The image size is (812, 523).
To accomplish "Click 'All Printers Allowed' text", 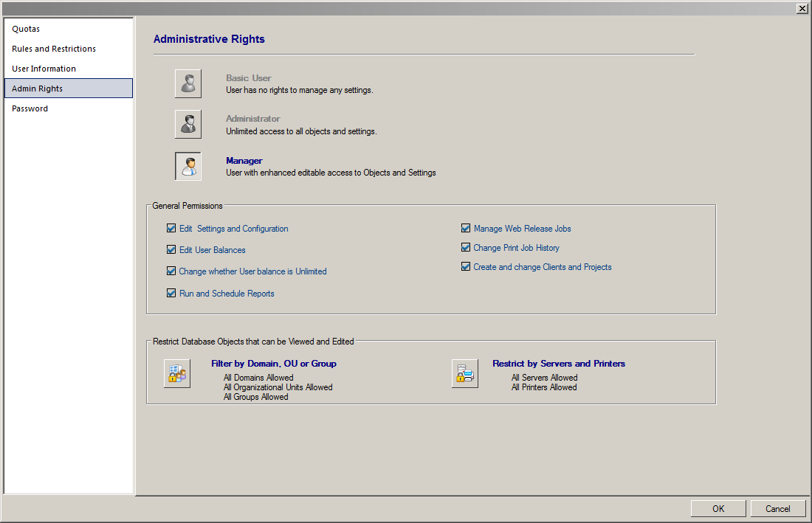I will click(544, 387).
